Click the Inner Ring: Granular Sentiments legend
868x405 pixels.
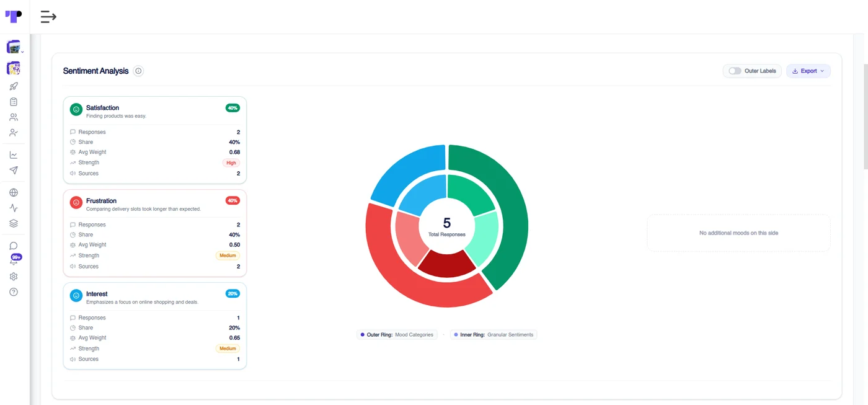(494, 334)
